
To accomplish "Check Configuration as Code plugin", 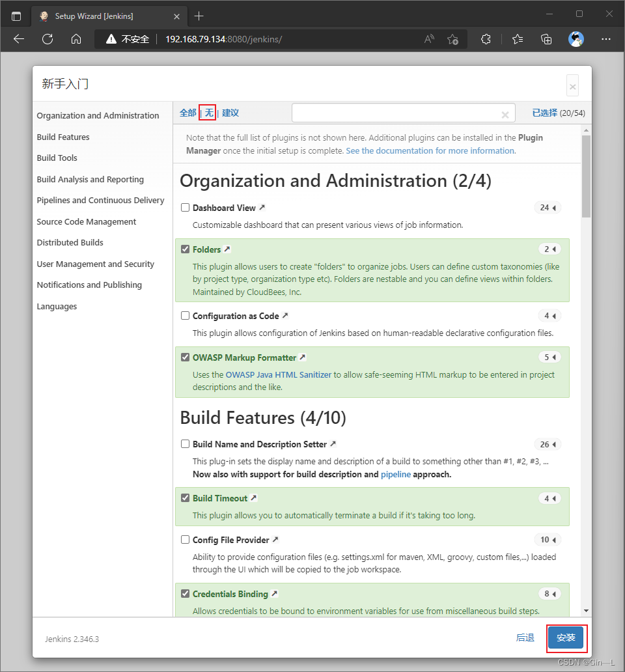I will click(185, 315).
